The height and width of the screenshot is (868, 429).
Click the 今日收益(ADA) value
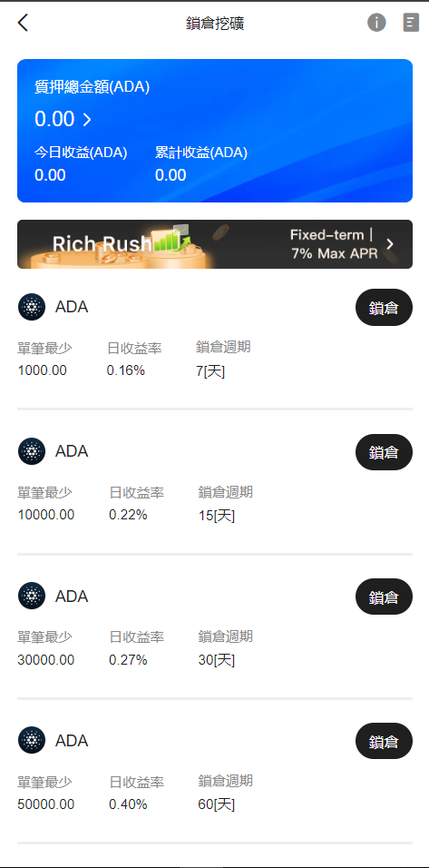point(50,175)
